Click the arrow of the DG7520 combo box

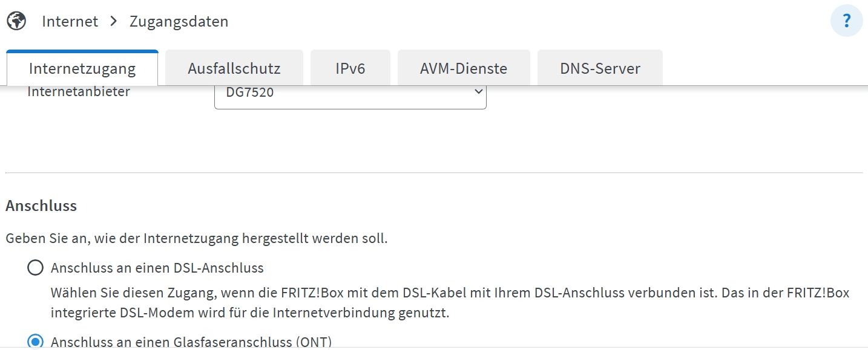tap(478, 92)
